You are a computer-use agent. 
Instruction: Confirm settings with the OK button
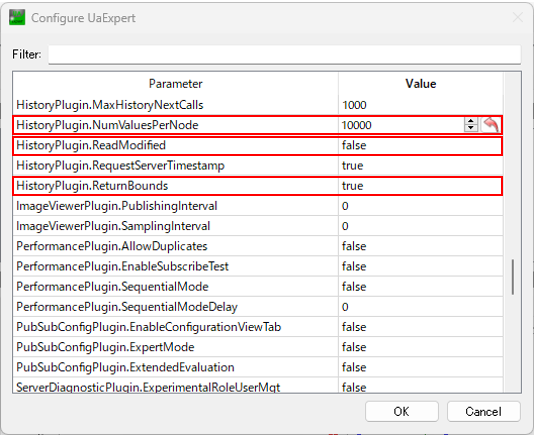pos(402,411)
